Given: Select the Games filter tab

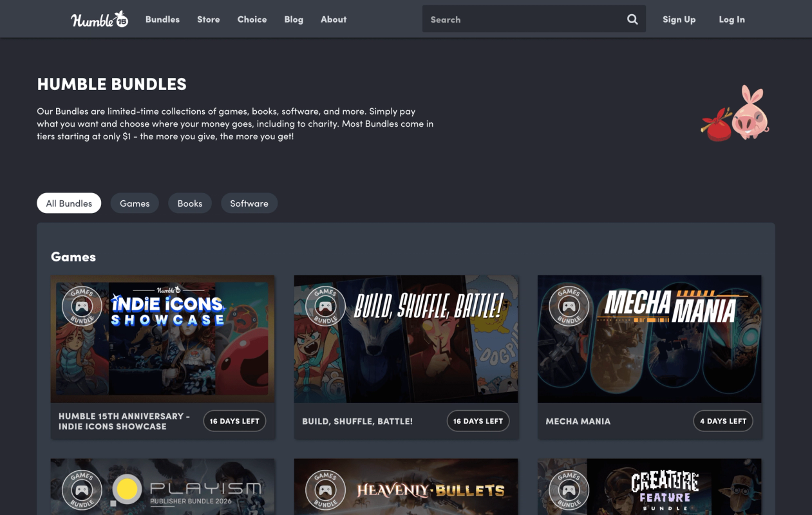Looking at the screenshot, I should (135, 203).
